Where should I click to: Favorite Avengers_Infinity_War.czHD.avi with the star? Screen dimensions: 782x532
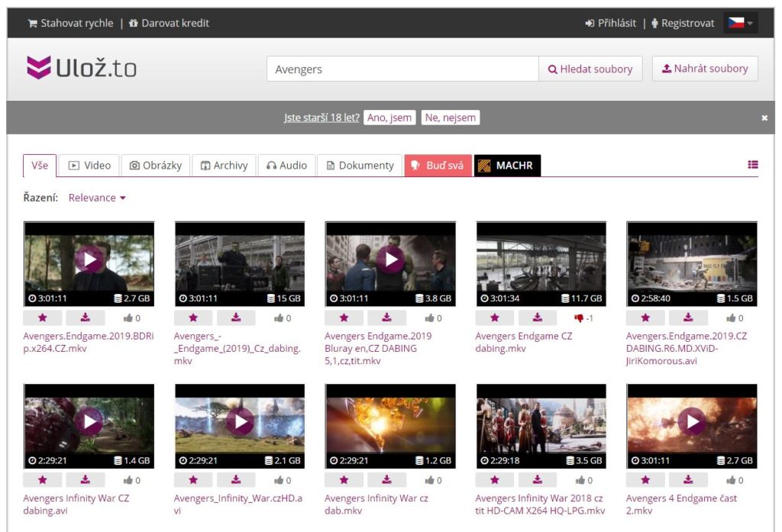[193, 479]
